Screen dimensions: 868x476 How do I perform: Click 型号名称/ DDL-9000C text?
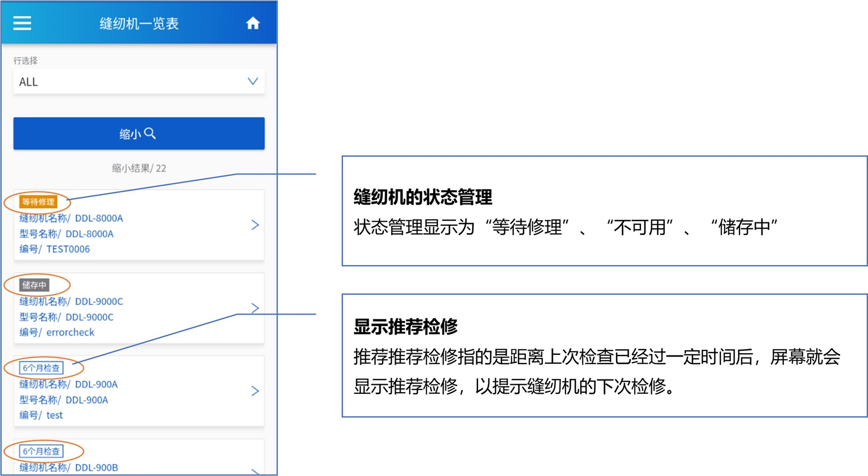click(66, 317)
